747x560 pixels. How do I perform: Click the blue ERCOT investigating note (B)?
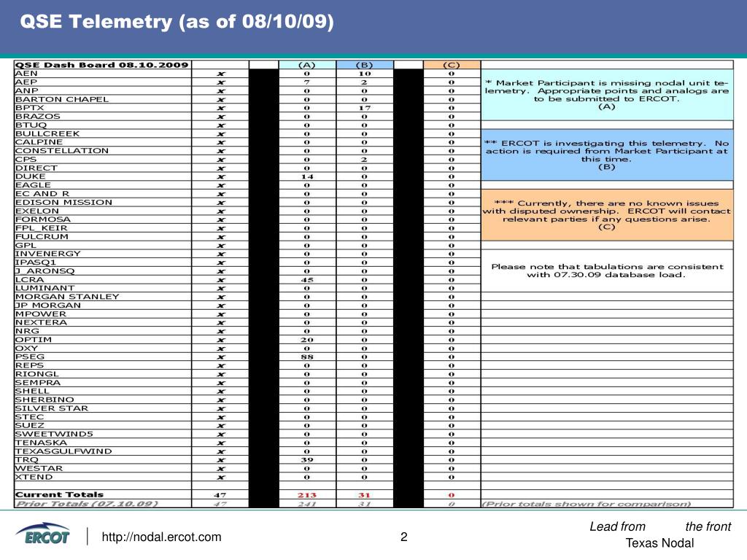[x=607, y=155]
